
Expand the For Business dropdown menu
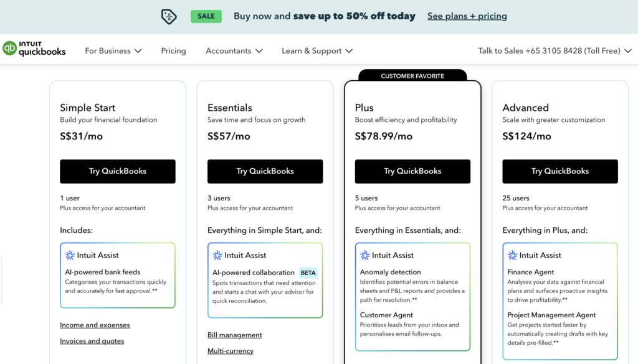pos(113,51)
